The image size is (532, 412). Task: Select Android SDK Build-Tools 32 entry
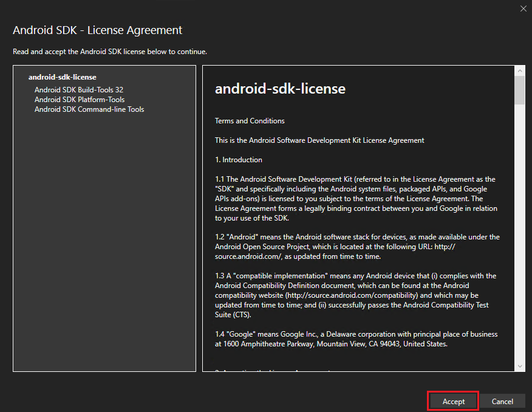[79, 90]
